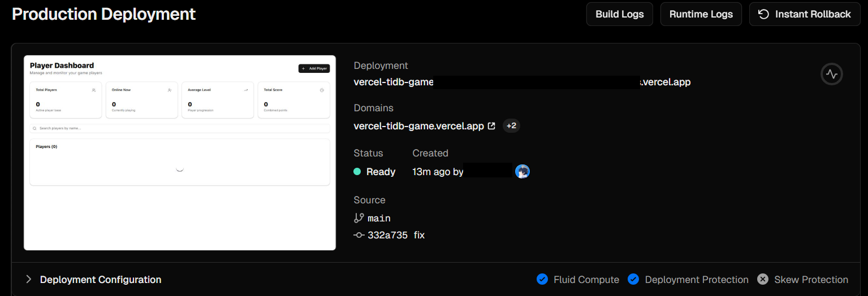Click the "13m ago by" created text
The height and width of the screenshot is (296, 868).
438,172
